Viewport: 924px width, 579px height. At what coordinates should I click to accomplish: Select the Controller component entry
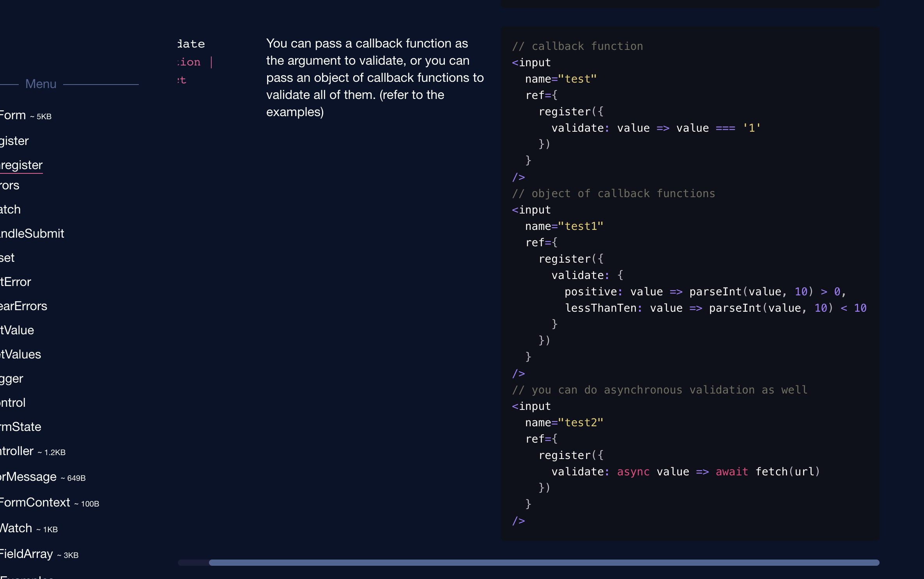coord(16,451)
